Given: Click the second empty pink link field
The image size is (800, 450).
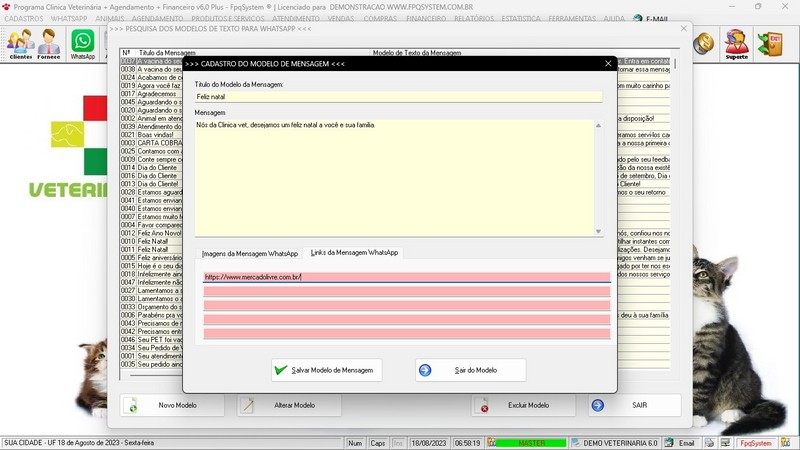Looking at the screenshot, I should [x=406, y=306].
